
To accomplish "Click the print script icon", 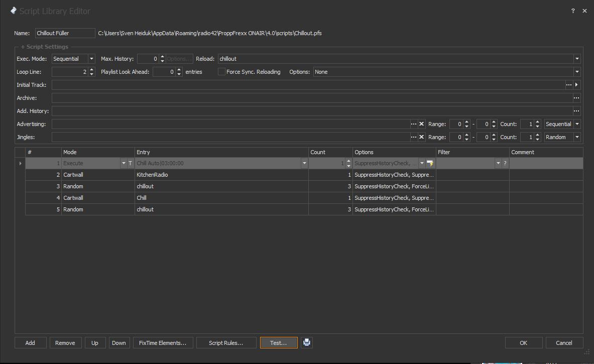I will (306, 342).
